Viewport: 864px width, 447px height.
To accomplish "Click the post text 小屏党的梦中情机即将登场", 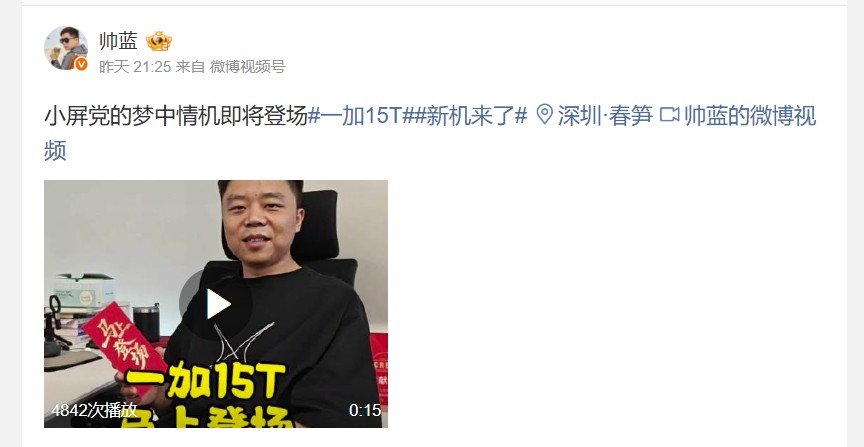I will tap(176, 116).
